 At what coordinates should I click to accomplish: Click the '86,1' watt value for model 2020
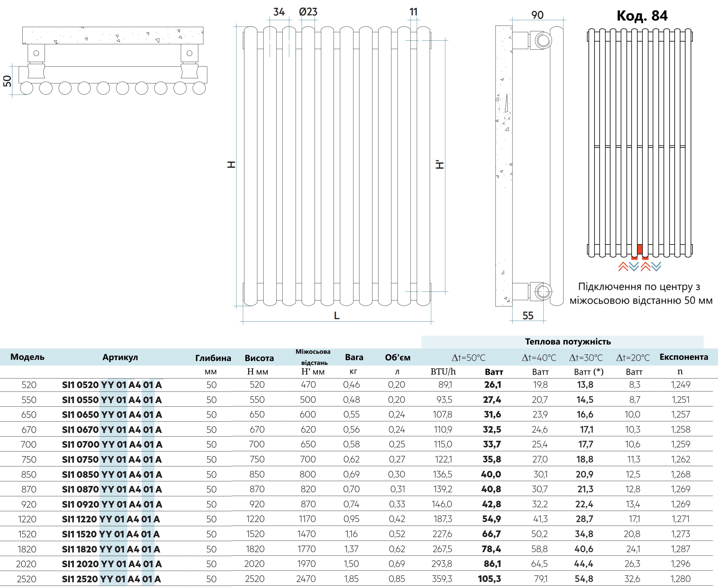493,564
